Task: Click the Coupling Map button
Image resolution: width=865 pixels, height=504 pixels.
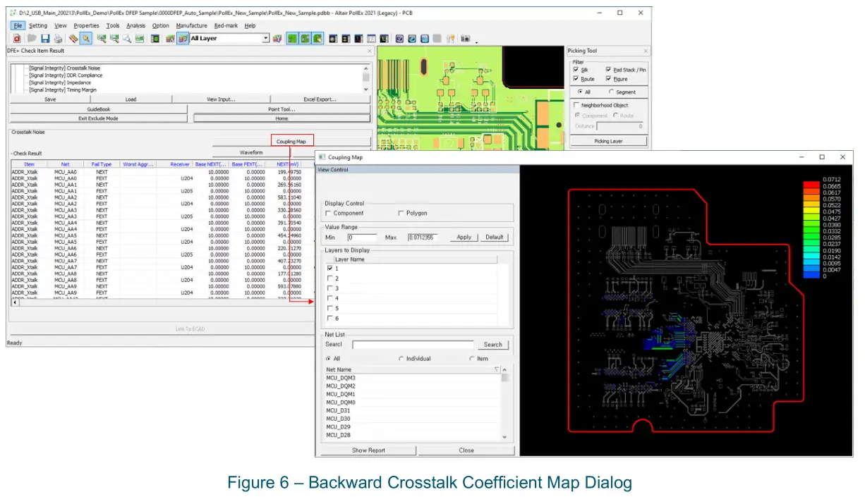Action: coord(290,142)
